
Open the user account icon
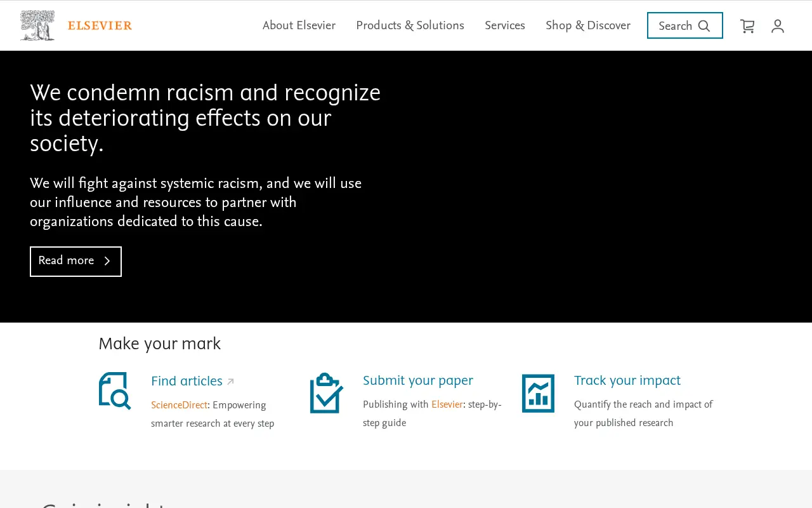click(x=778, y=26)
